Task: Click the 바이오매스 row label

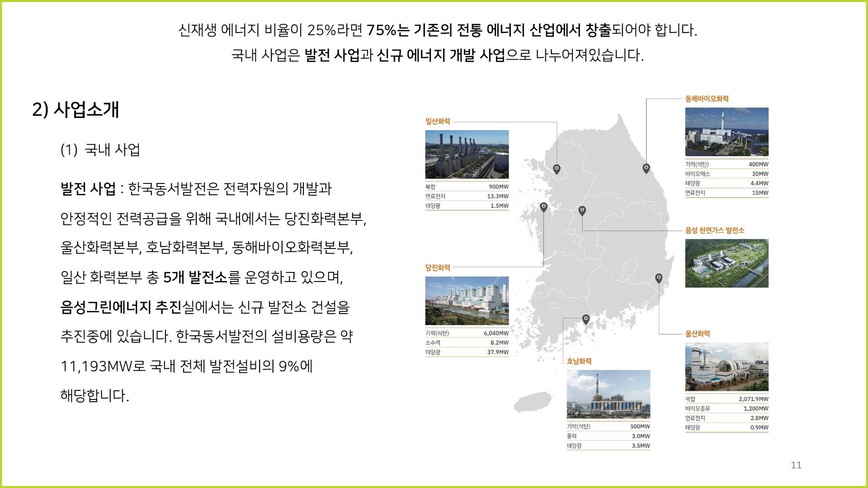Action: pos(698,174)
